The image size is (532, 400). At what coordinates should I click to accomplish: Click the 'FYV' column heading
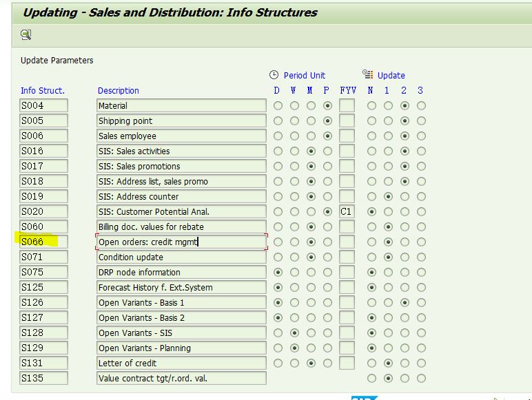click(348, 90)
